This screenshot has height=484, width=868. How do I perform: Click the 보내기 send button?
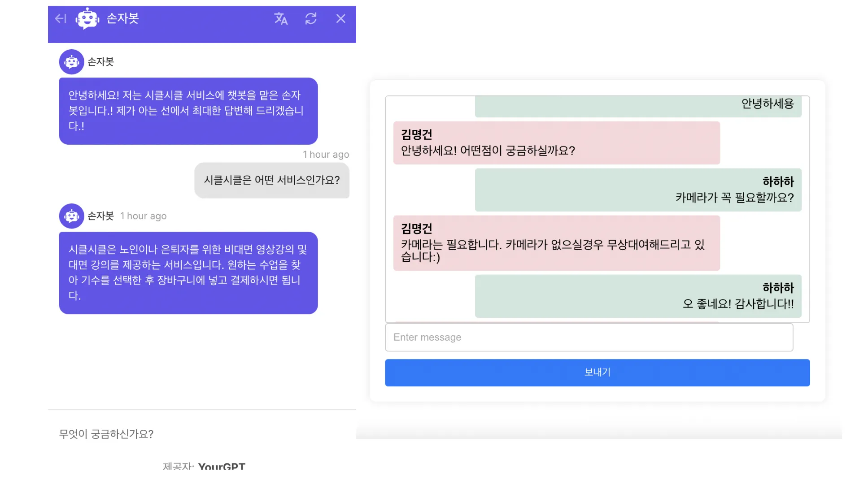click(x=597, y=372)
